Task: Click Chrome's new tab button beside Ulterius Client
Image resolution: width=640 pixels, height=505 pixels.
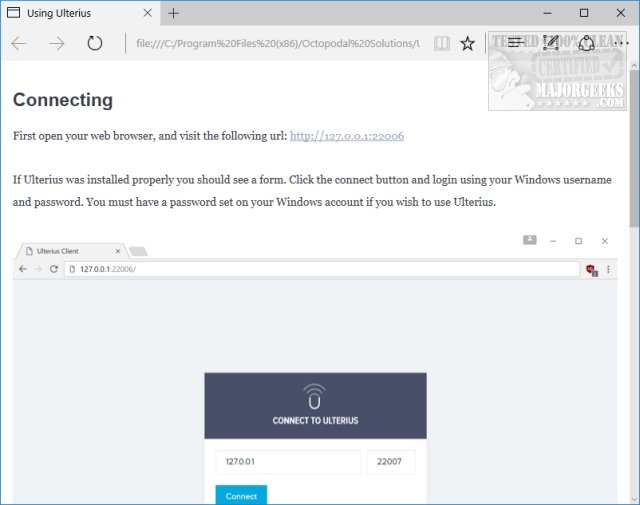Action: point(138,251)
